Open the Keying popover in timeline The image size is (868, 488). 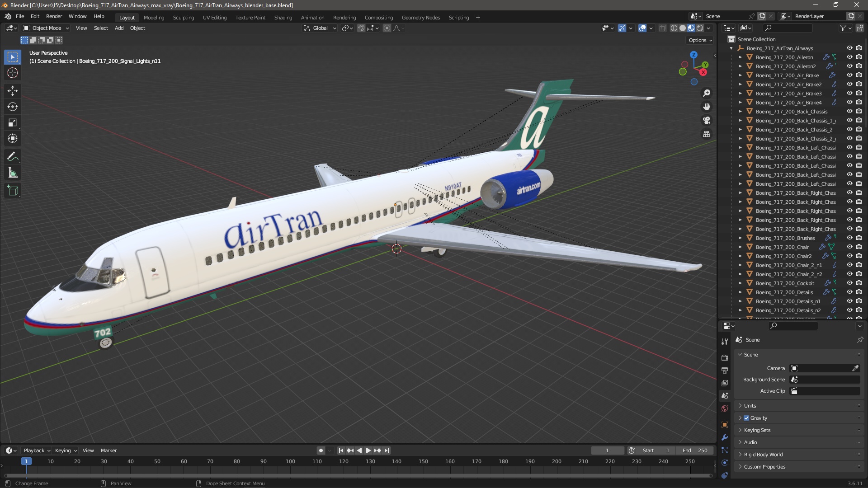point(66,450)
